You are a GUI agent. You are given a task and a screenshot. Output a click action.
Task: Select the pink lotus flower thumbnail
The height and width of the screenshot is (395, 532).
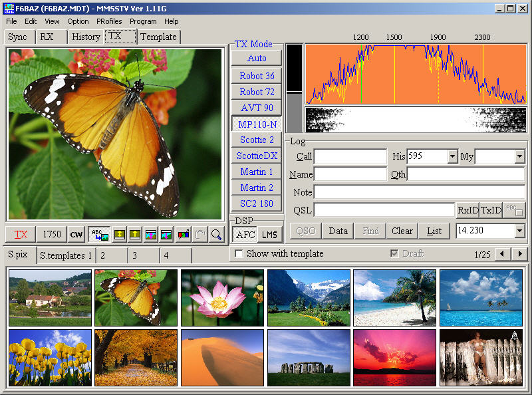[x=222, y=297]
